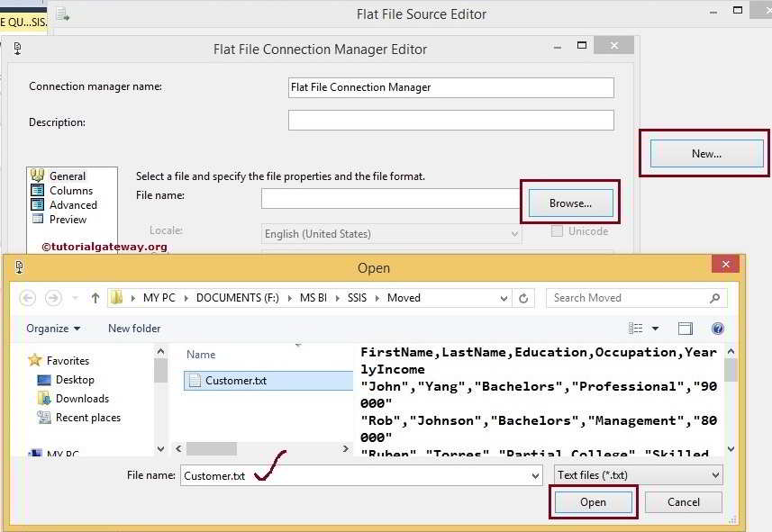Viewport: 772px width, 532px height.
Task: Select the General page icon
Action: click(37, 176)
